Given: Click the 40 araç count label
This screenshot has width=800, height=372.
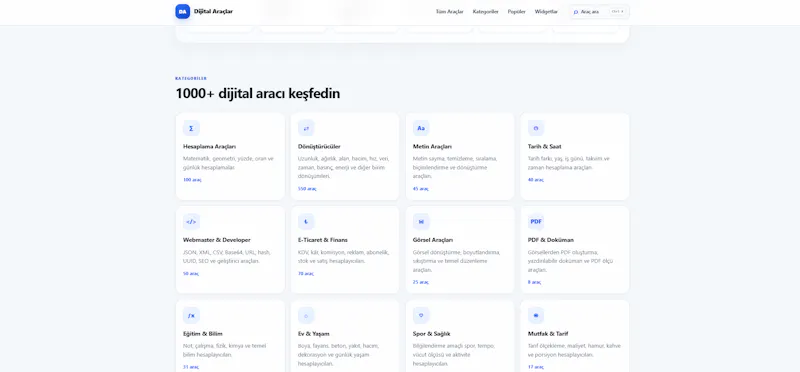Looking at the screenshot, I should [536, 180].
